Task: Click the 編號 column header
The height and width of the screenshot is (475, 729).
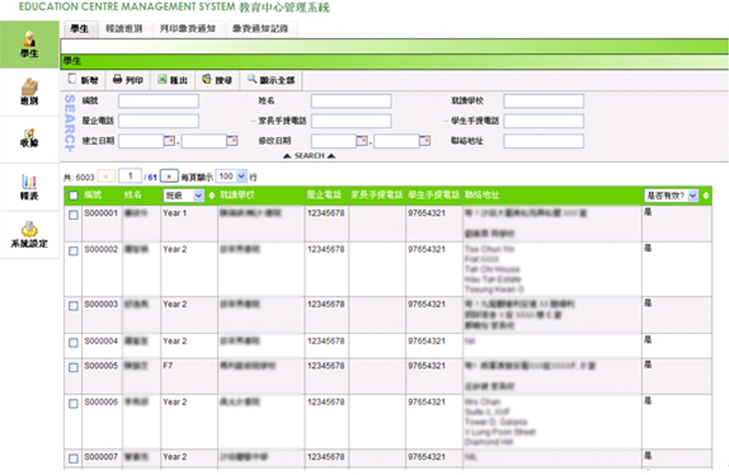Action: [93, 195]
